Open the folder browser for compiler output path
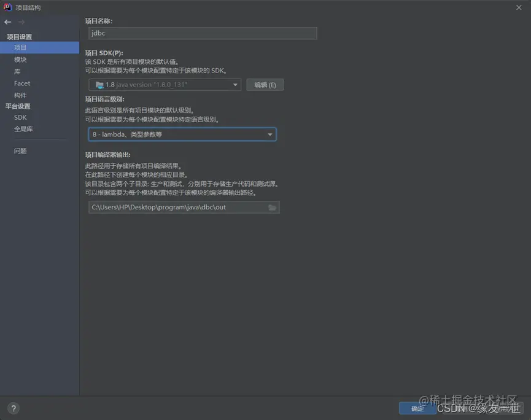The height and width of the screenshot is (420, 531). [x=273, y=207]
